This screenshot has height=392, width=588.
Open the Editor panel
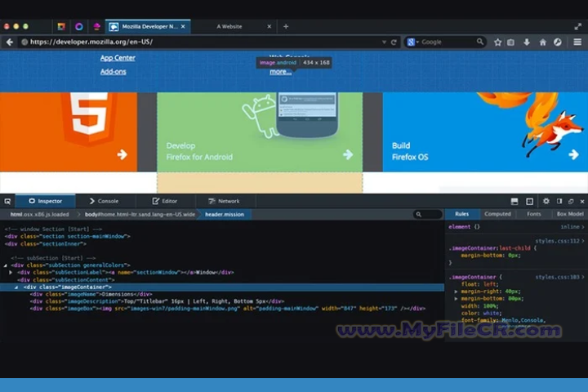165,202
